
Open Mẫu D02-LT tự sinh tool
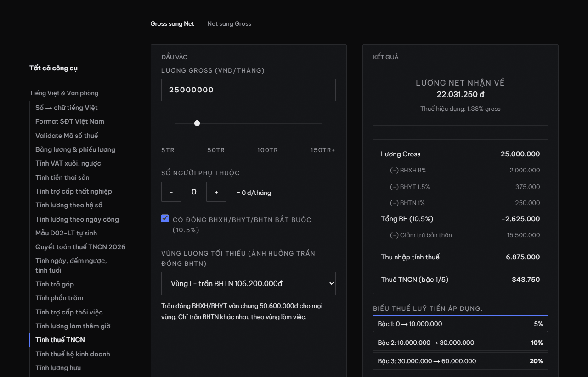coord(66,233)
